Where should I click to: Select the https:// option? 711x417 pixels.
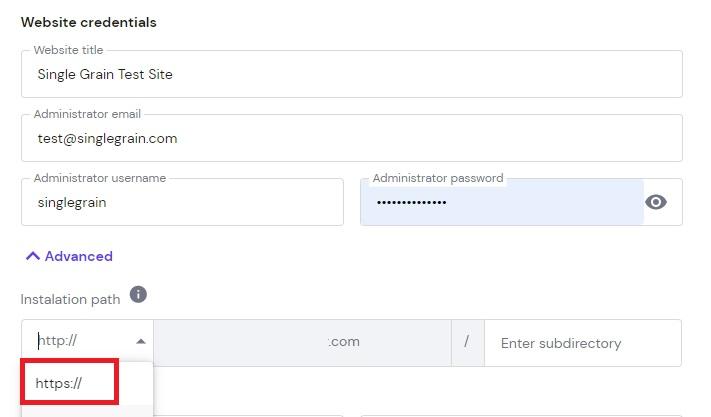coord(60,383)
